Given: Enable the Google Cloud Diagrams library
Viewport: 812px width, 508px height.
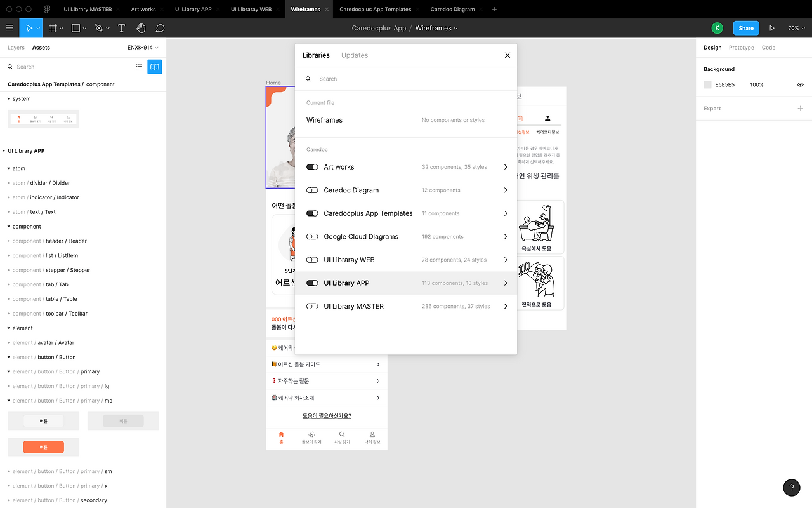Looking at the screenshot, I should pyautogui.click(x=312, y=237).
